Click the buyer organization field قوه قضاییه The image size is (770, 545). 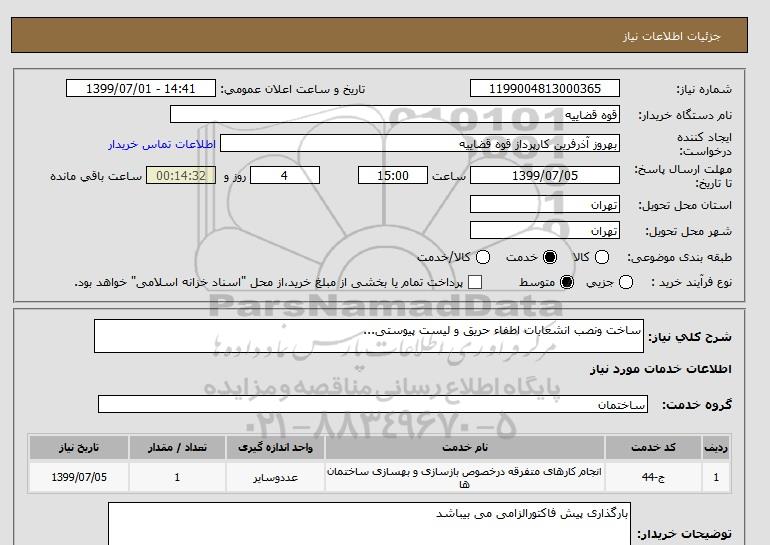point(395,114)
